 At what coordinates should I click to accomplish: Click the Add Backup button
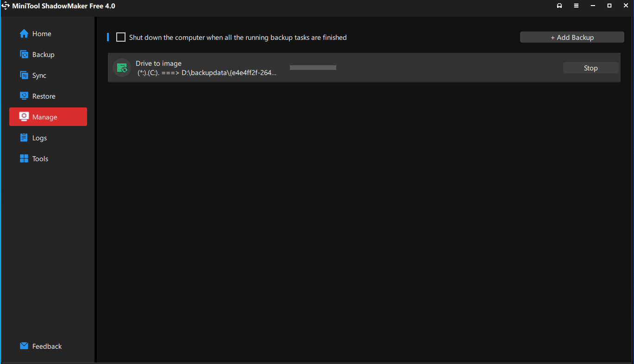572,38
